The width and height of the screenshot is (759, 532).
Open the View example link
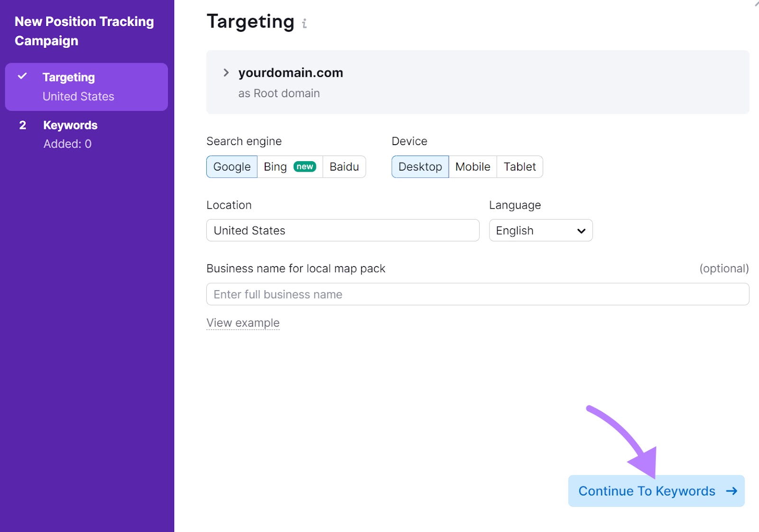[x=243, y=323]
